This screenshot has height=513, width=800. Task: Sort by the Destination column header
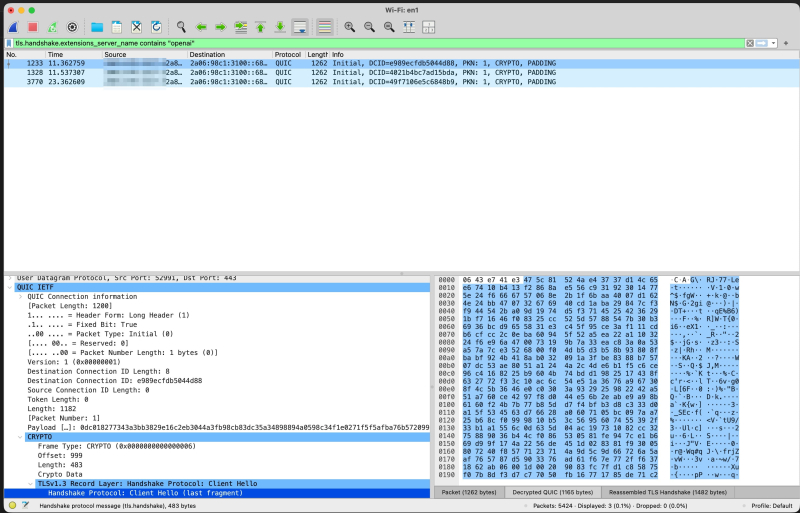click(x=230, y=55)
